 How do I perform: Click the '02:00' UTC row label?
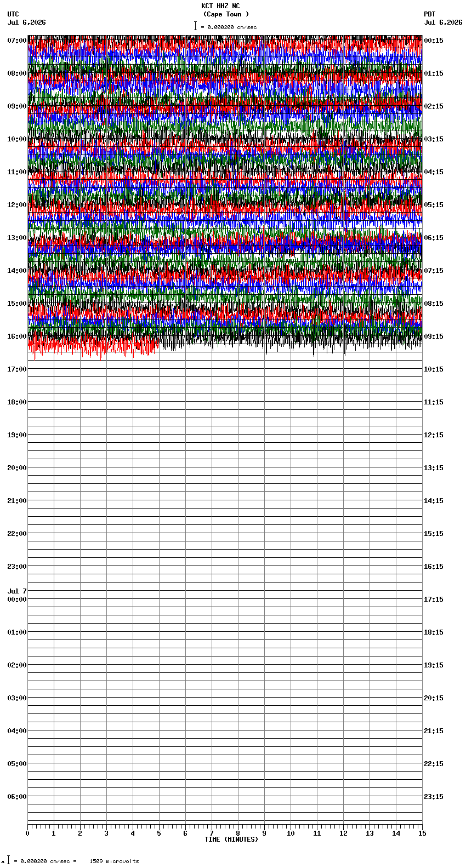17,665
